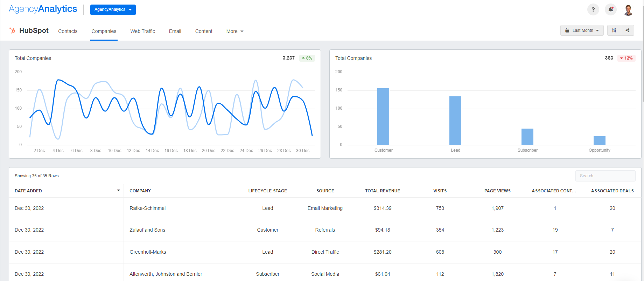Go to the Email tab
The image size is (644, 281).
tap(175, 31)
